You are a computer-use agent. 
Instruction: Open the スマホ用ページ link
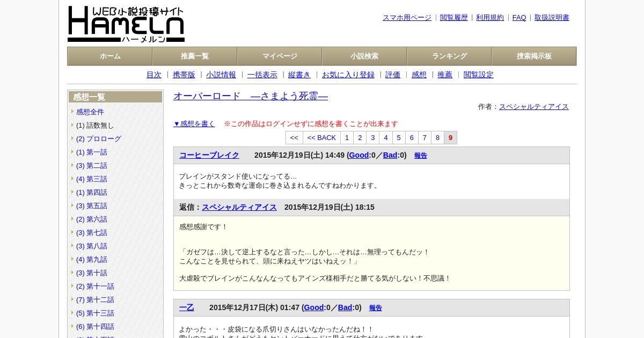(407, 18)
